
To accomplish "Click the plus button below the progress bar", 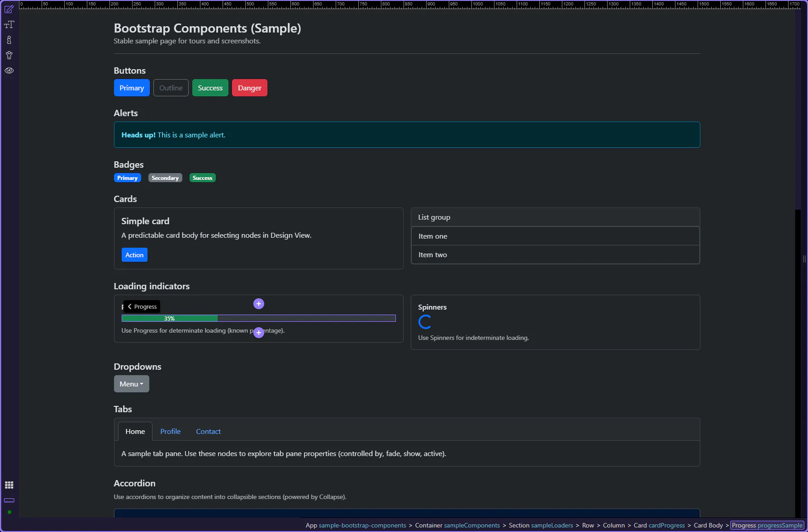I will pyautogui.click(x=259, y=333).
